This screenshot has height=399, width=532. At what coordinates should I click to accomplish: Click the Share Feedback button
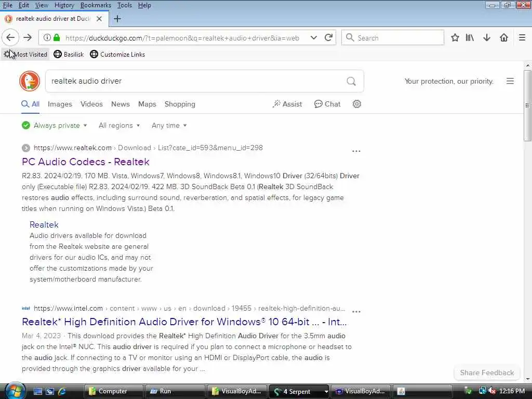coord(487,373)
